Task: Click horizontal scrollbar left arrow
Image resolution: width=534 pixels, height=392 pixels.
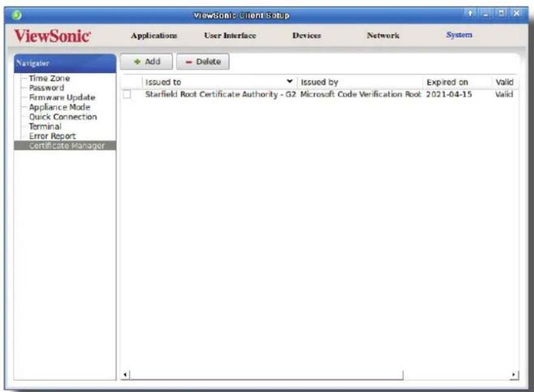Action: [125, 374]
